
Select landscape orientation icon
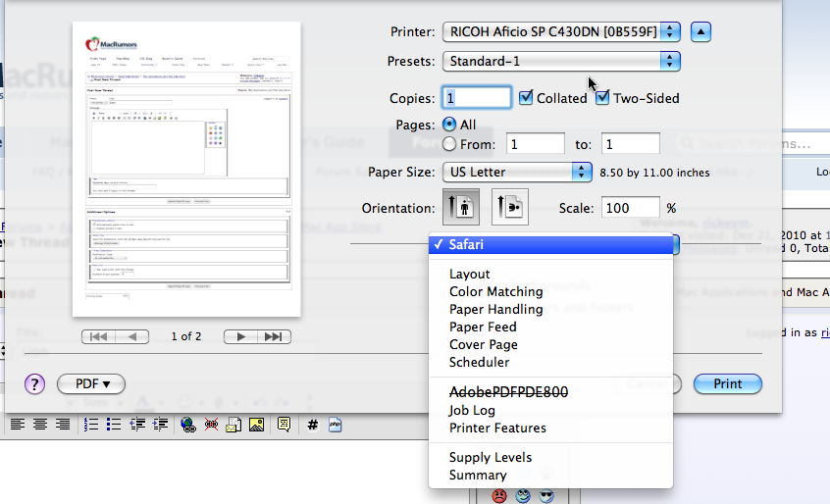click(510, 207)
